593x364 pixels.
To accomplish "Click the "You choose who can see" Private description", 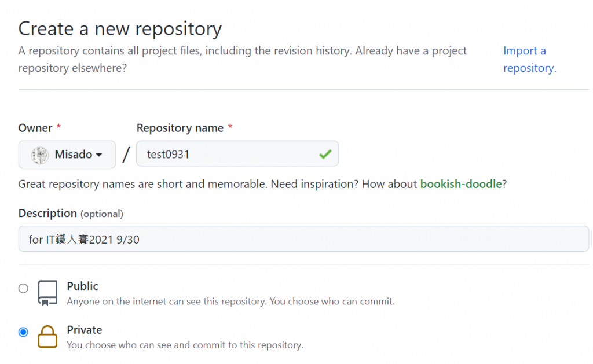I will pos(185,345).
